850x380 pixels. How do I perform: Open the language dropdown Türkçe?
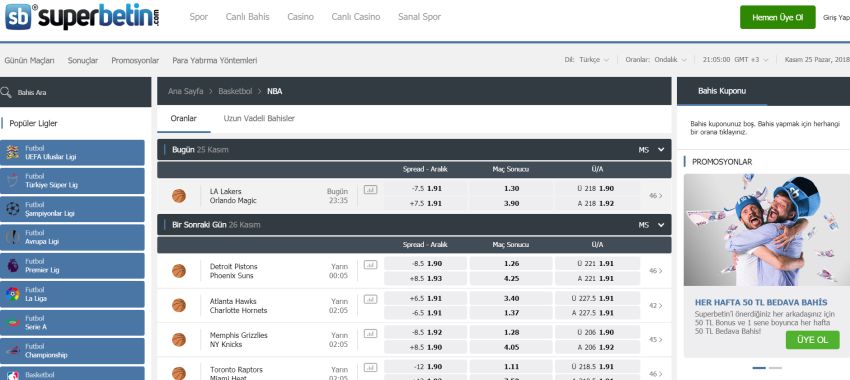[x=594, y=60]
